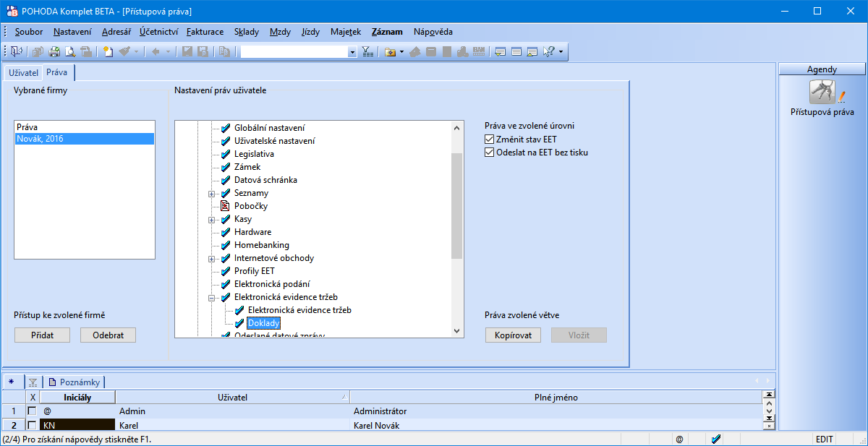
Task: Click the grey stamp-shaped toolbar icon
Action: [x=462, y=52]
